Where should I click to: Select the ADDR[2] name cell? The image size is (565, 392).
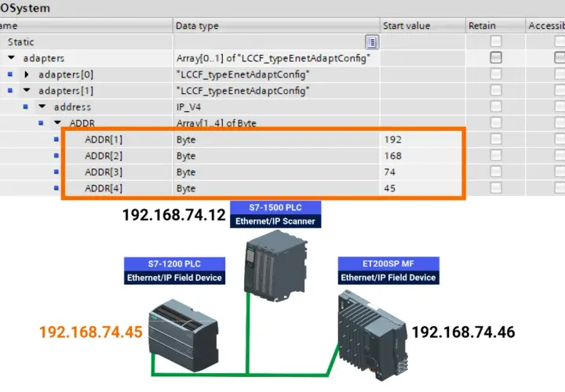[x=104, y=156]
